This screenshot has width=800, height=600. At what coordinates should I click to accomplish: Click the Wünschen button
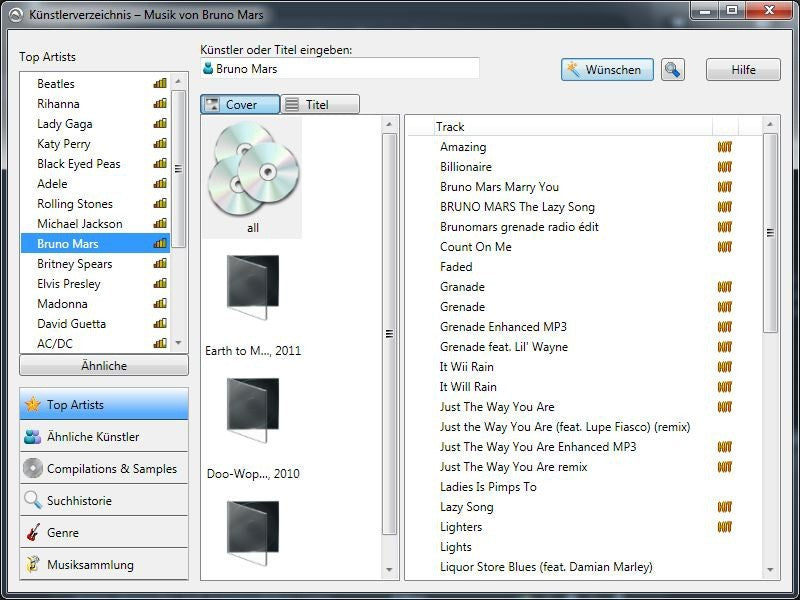pos(607,70)
